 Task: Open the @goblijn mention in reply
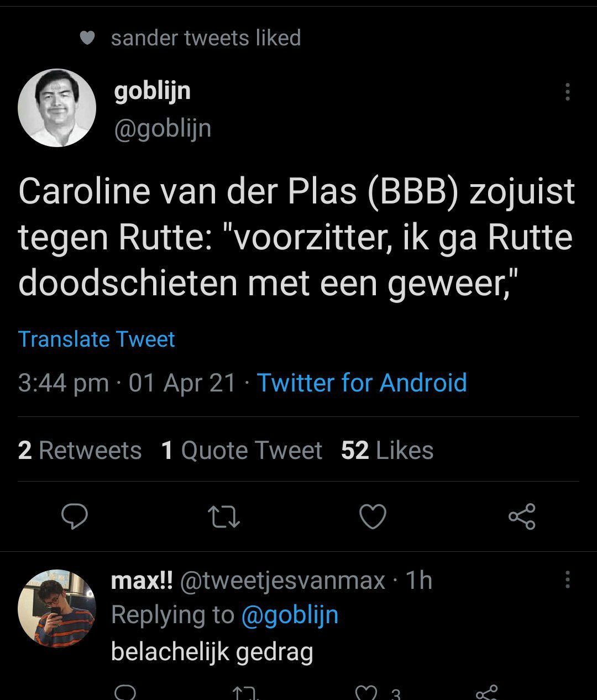tap(290, 615)
